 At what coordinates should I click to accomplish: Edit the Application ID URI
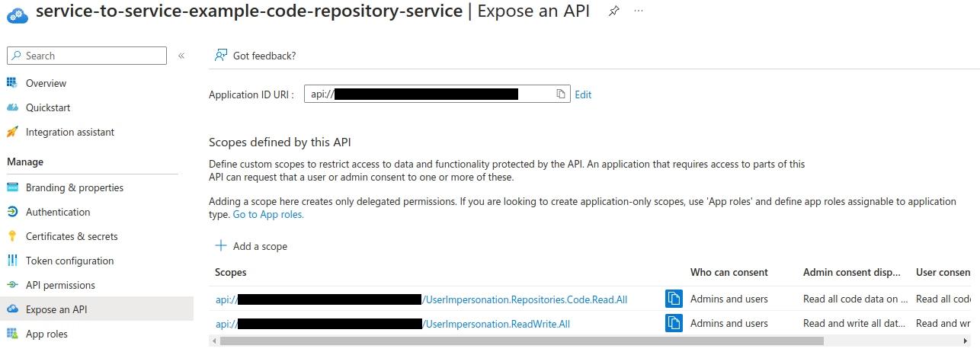583,94
